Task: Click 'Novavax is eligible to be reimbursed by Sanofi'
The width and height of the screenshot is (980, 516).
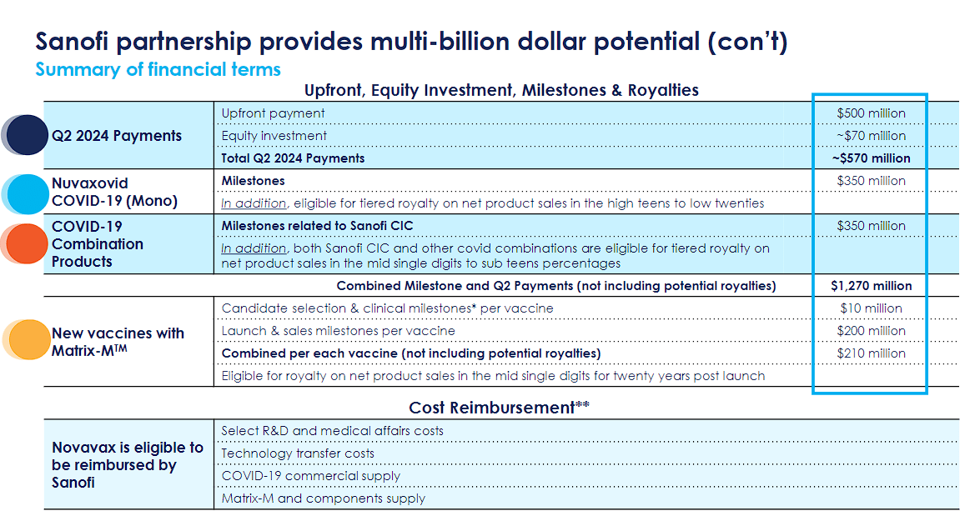Action: click(x=128, y=465)
